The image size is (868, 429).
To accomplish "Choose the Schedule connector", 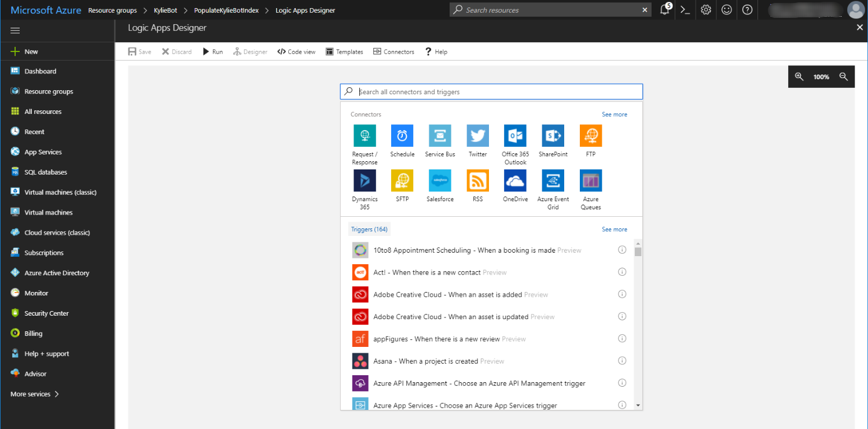I will click(x=402, y=136).
